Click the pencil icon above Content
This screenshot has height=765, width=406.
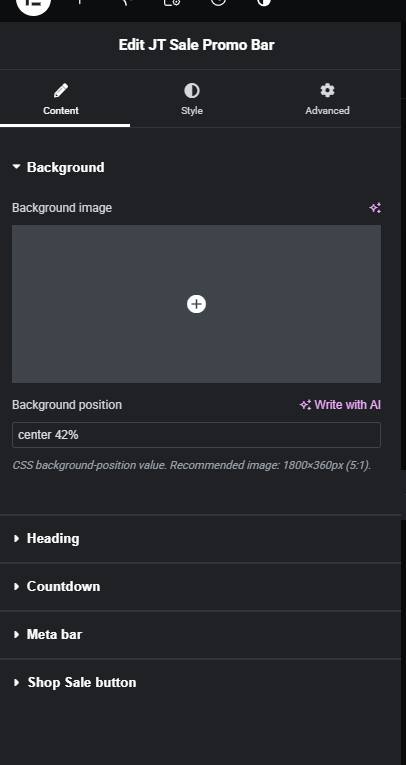tap(61, 90)
